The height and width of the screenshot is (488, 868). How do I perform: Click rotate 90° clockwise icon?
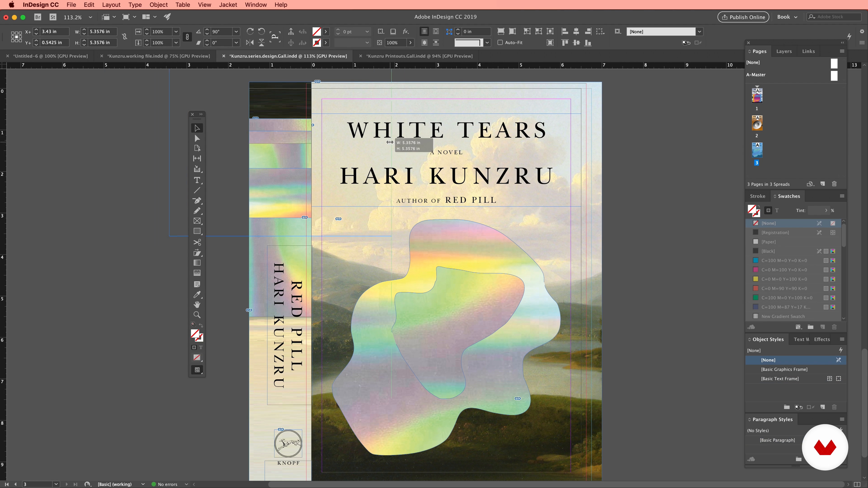(x=250, y=31)
